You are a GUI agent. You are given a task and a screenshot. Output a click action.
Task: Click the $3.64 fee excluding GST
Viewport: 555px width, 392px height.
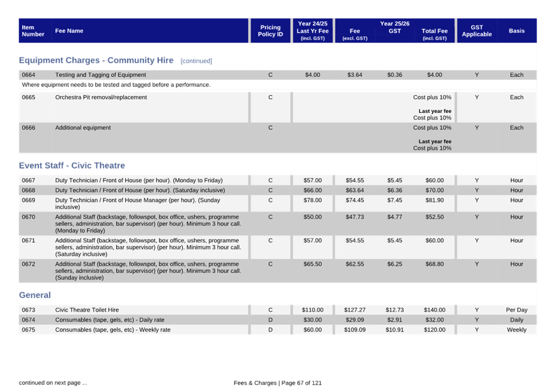(355, 75)
